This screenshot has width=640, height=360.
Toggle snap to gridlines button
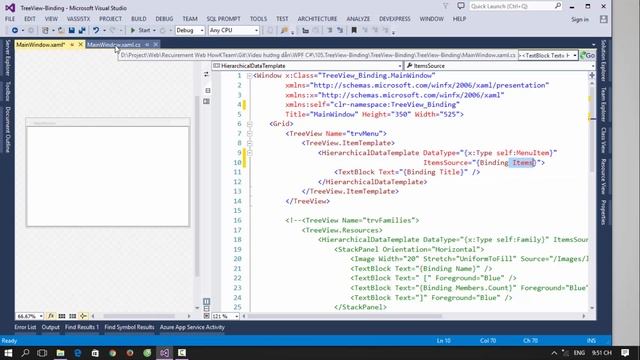tap(73, 316)
